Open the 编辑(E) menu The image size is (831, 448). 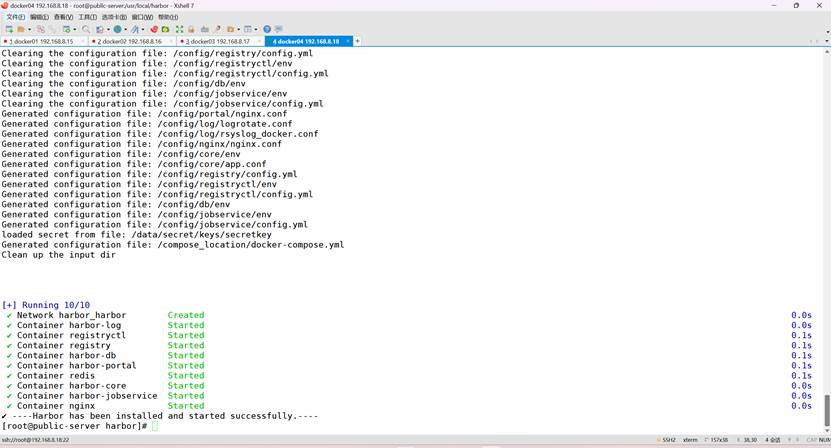point(39,17)
